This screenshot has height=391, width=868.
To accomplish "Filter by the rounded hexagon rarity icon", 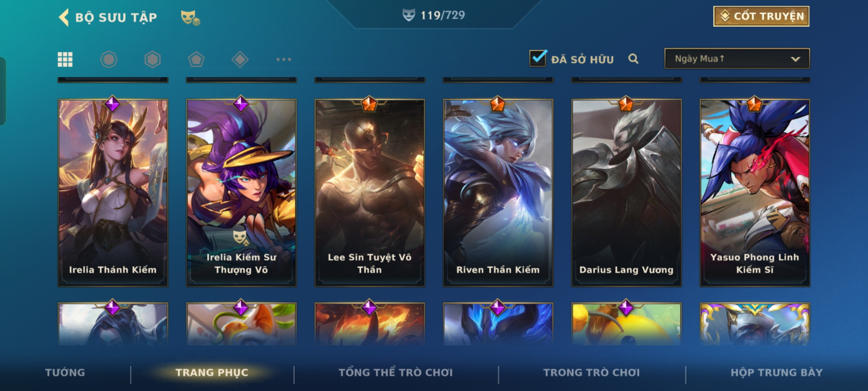I will (109, 59).
